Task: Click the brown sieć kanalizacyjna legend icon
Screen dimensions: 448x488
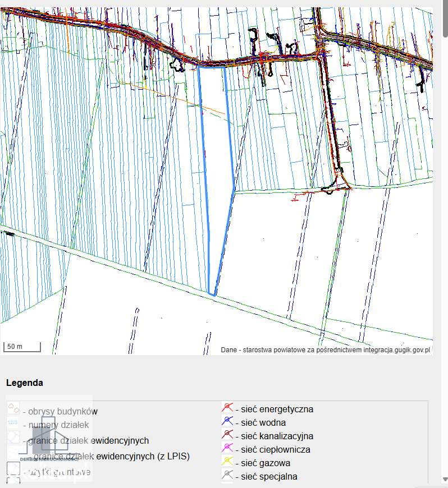Action: 227,435
